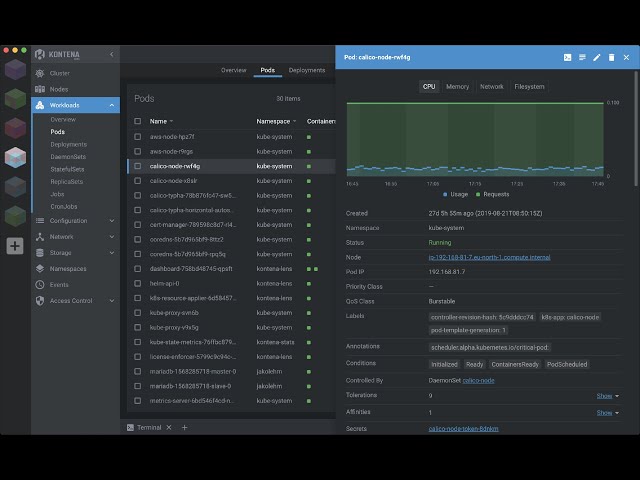Collapse the Workloads sidebar section
Screen dimensions: 640x480
coord(111,105)
